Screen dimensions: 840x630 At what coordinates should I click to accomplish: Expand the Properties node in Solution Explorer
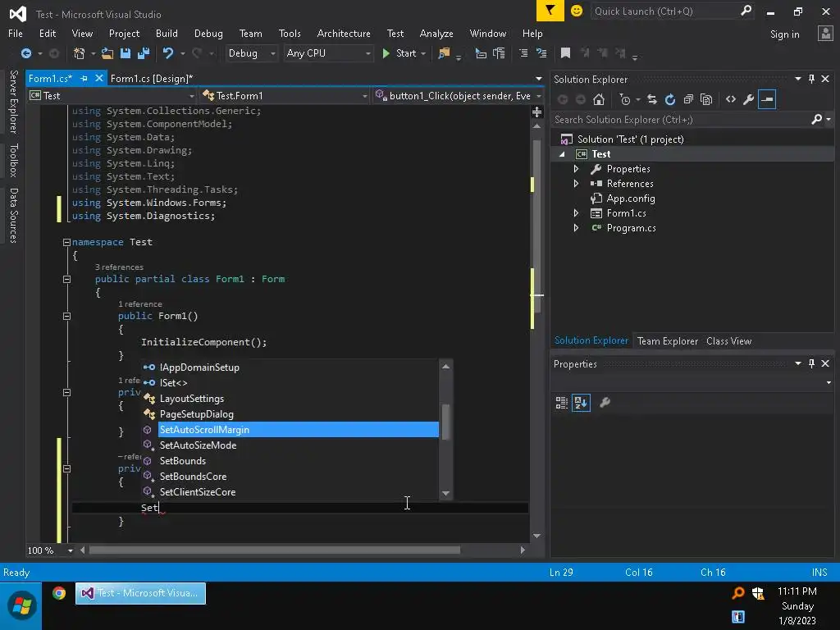pyautogui.click(x=576, y=169)
